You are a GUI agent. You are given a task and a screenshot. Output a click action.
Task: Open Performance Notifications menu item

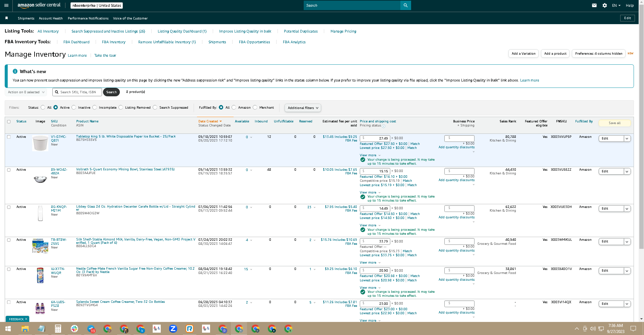pyautogui.click(x=88, y=18)
